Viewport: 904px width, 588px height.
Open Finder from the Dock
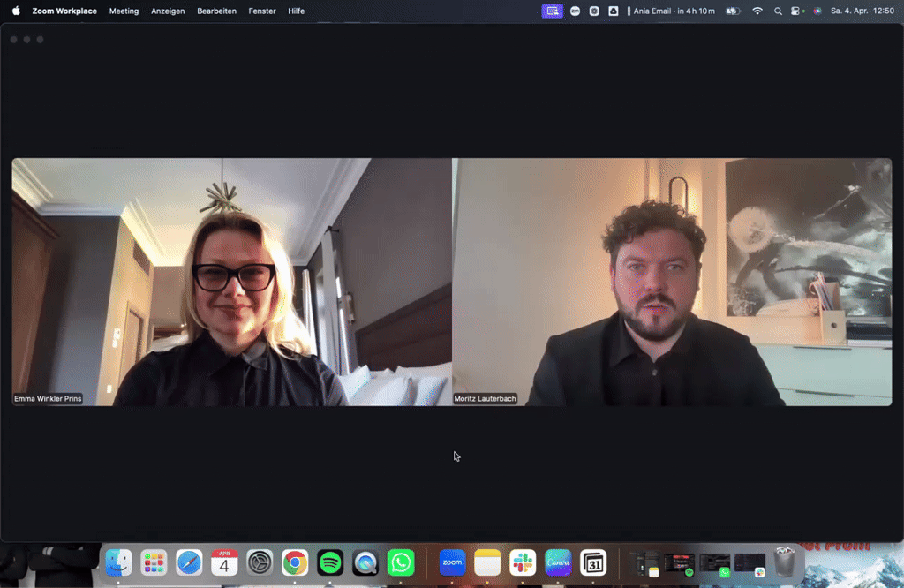click(x=117, y=562)
